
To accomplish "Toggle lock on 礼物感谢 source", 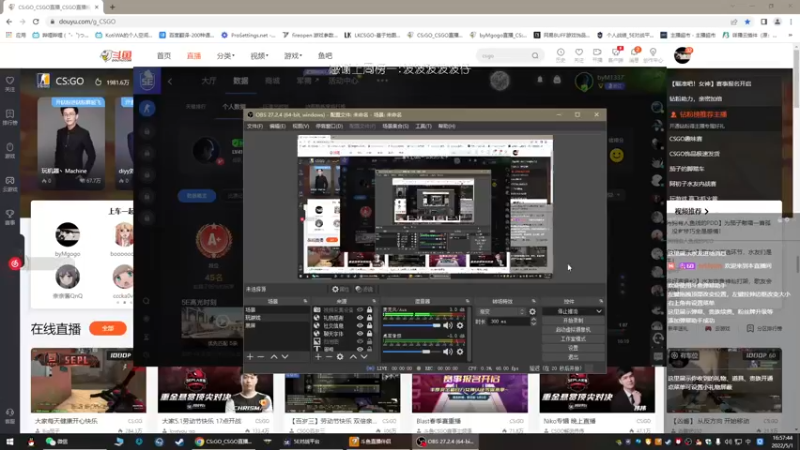I will pyautogui.click(x=369, y=318).
